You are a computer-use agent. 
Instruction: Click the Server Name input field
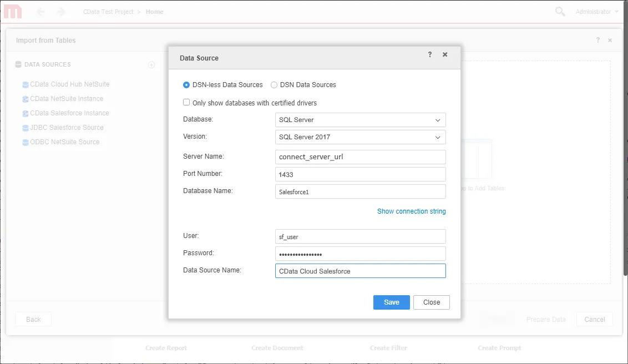point(361,156)
